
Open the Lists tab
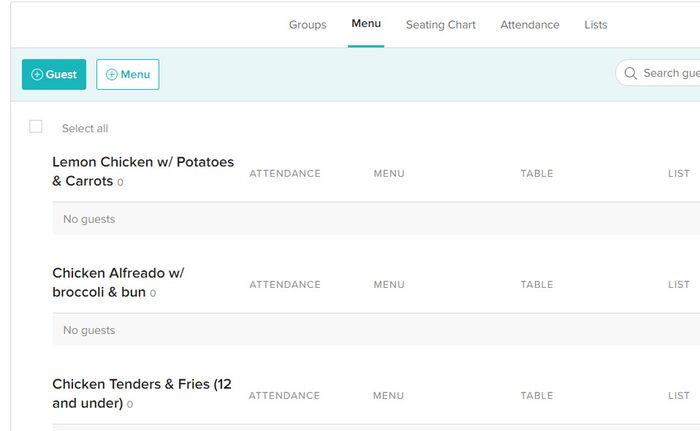[x=595, y=25]
